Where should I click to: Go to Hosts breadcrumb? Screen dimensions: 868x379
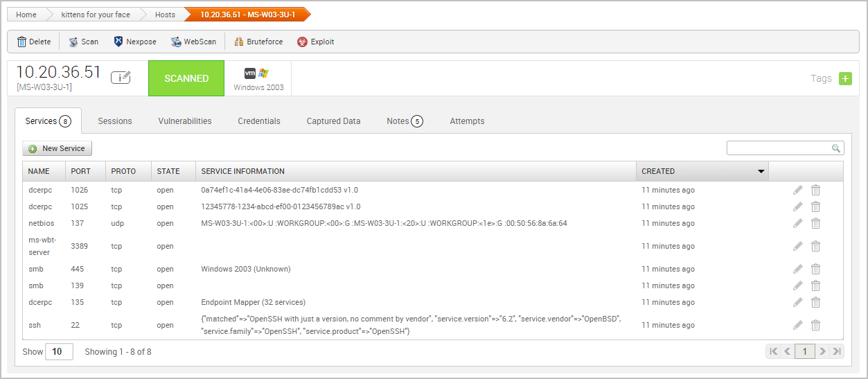165,15
